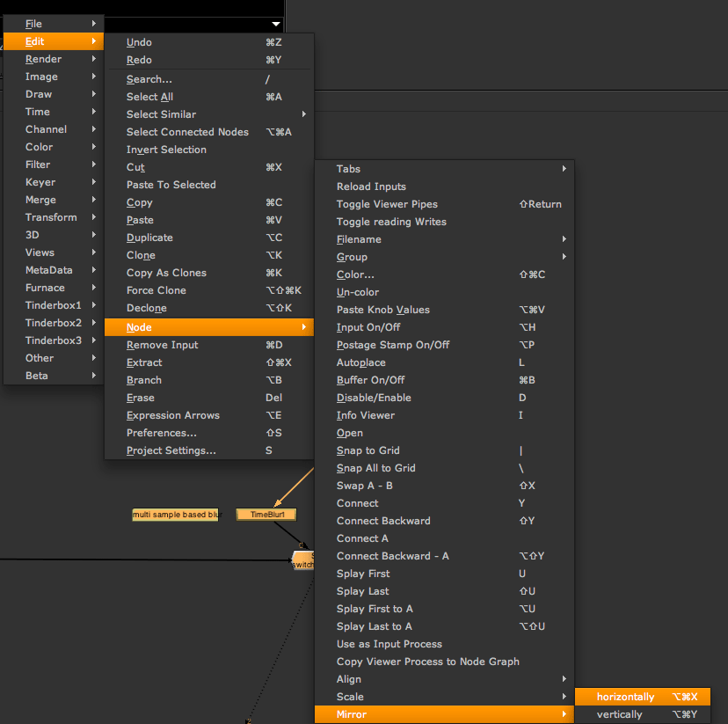728x724 pixels.
Task: Open the Keyer menu
Action: click(x=40, y=182)
